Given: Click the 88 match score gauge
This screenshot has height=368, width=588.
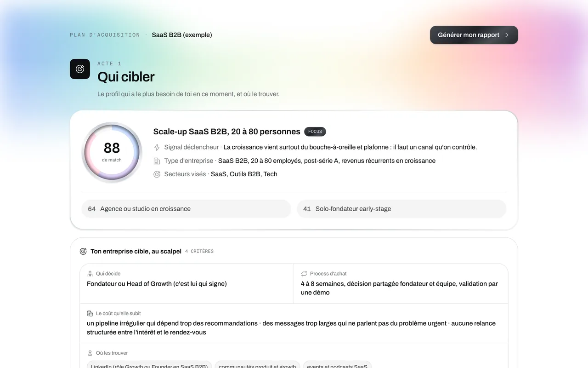Looking at the screenshot, I should (112, 152).
